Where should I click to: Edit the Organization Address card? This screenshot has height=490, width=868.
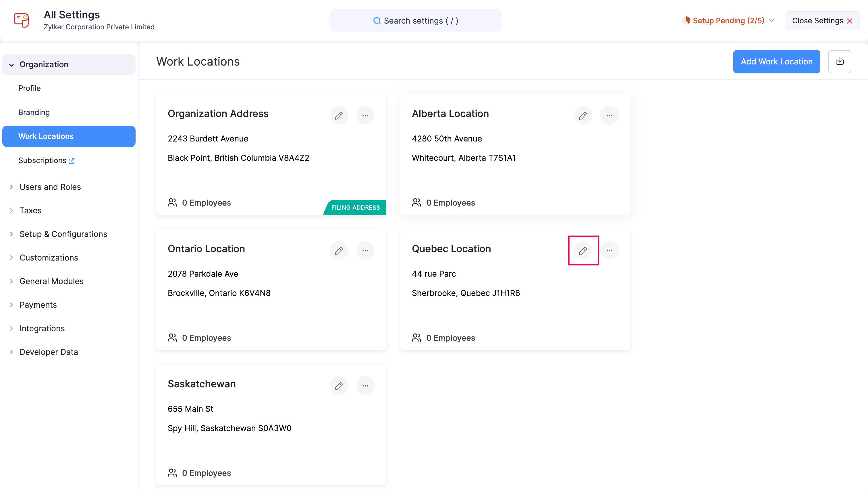(x=339, y=115)
